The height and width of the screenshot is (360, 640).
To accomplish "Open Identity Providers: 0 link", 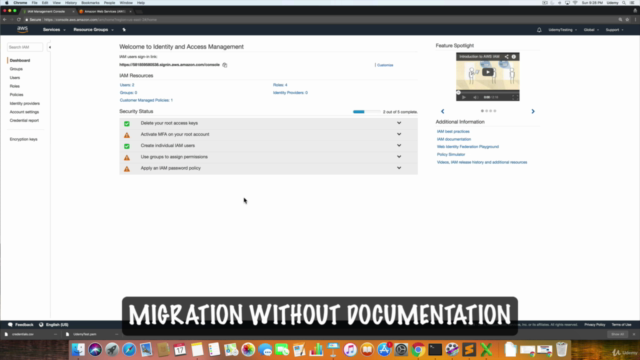I will coord(290,93).
